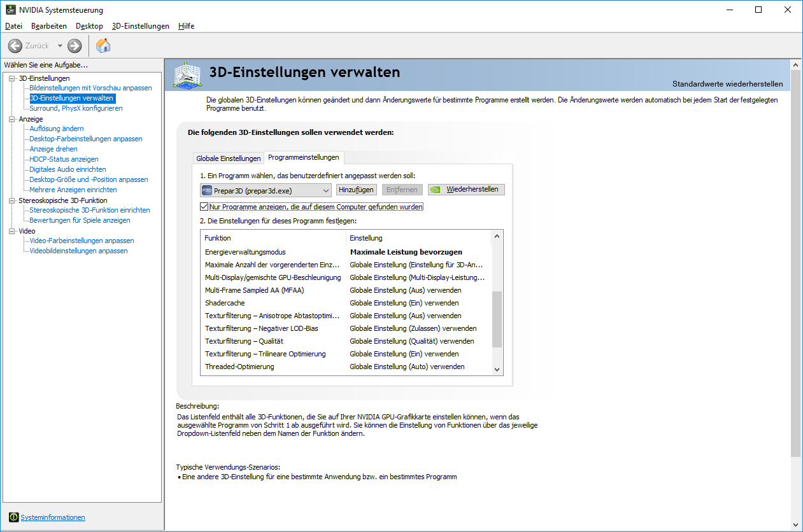The height and width of the screenshot is (532, 803).
Task: Click the settings list scroll-down arrow
Action: [x=497, y=369]
